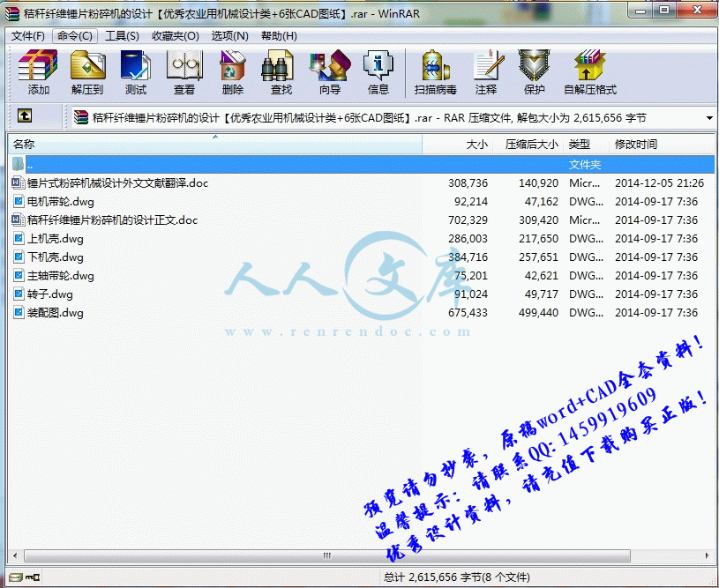Select file name 装配图.dwg

click(x=55, y=313)
